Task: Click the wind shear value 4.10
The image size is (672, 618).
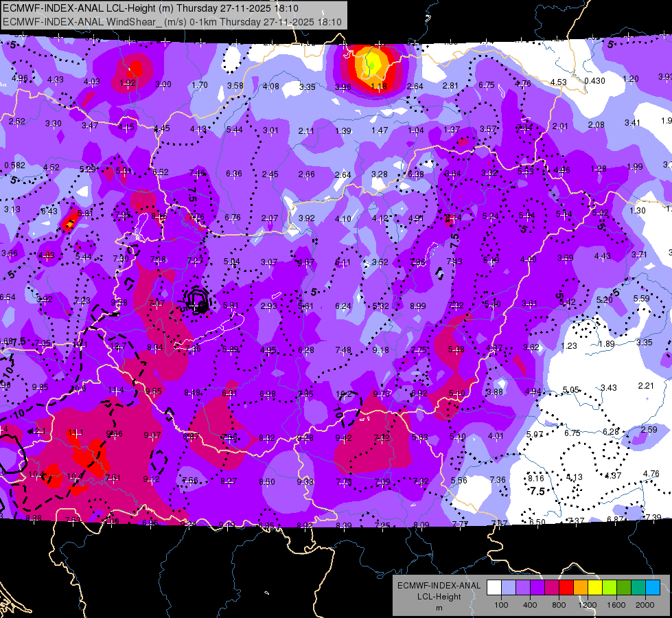Action: click(x=343, y=219)
